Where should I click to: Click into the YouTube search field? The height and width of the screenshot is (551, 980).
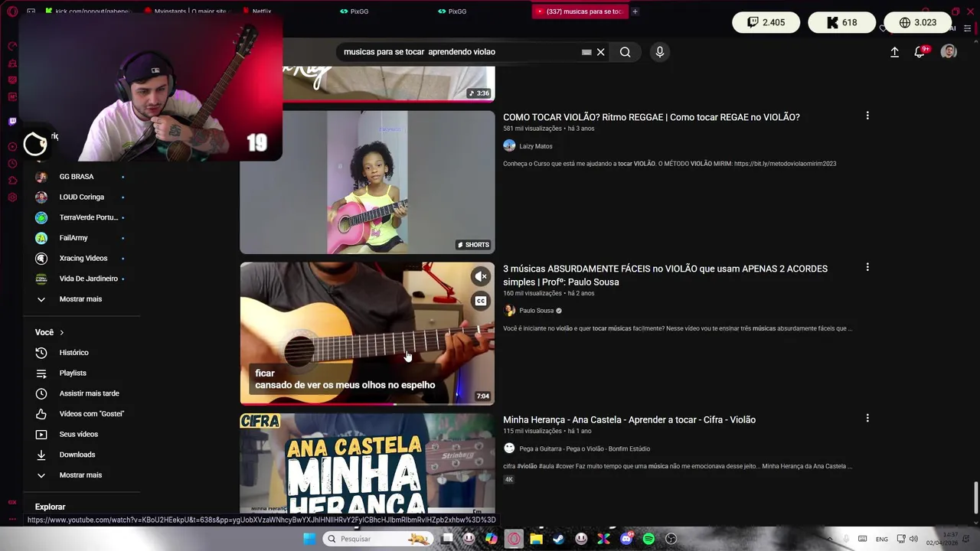tap(459, 52)
